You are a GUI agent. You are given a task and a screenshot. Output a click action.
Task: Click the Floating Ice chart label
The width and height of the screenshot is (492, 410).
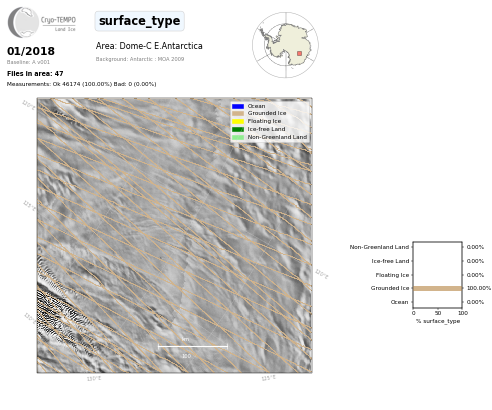[392, 275]
